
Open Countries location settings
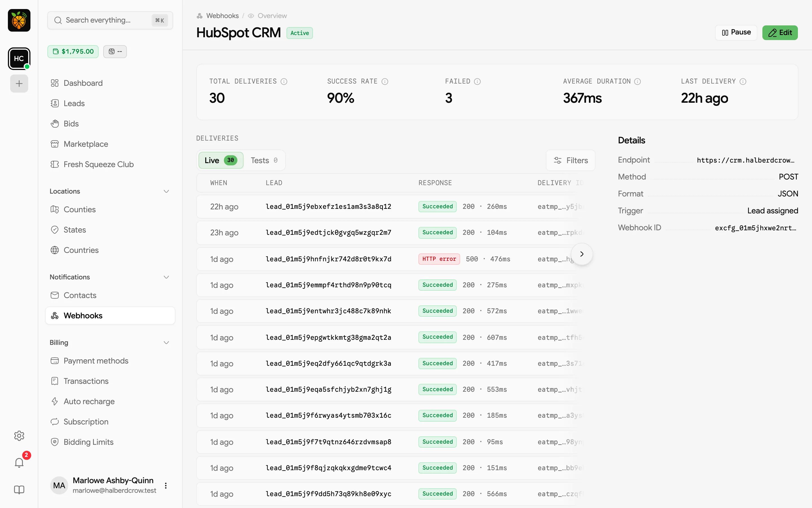pyautogui.click(x=110, y=250)
